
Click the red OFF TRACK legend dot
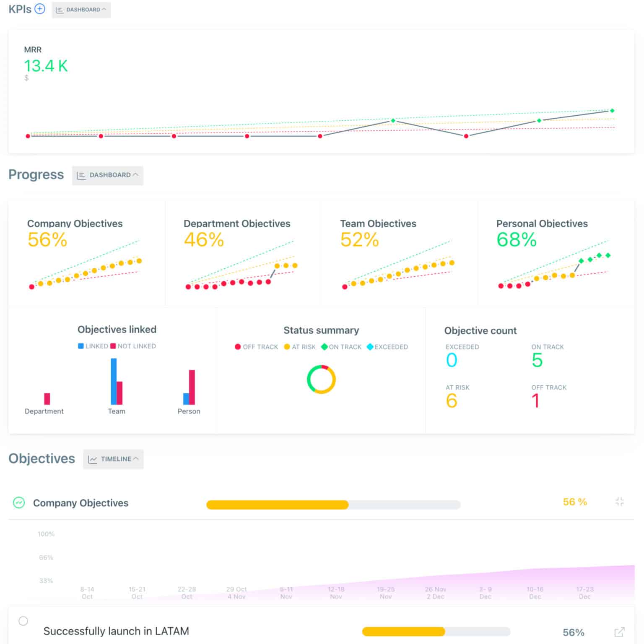coord(238,347)
